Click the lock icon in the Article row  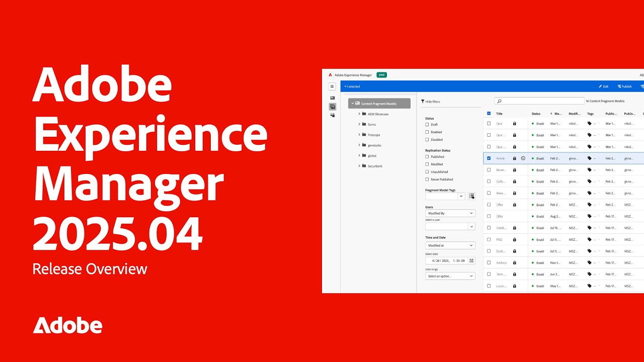pyautogui.click(x=514, y=158)
